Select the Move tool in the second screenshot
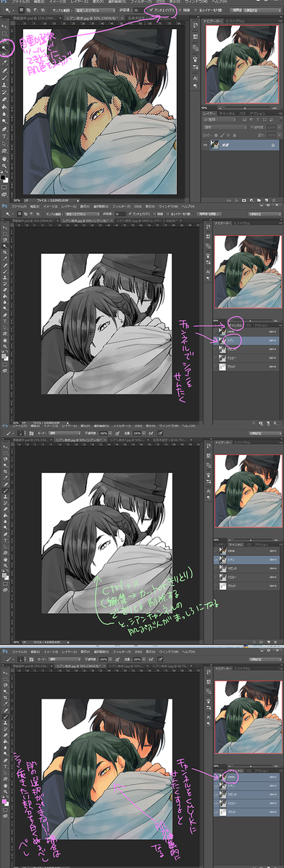Screen dimensions: 284x868 tap(5, 228)
